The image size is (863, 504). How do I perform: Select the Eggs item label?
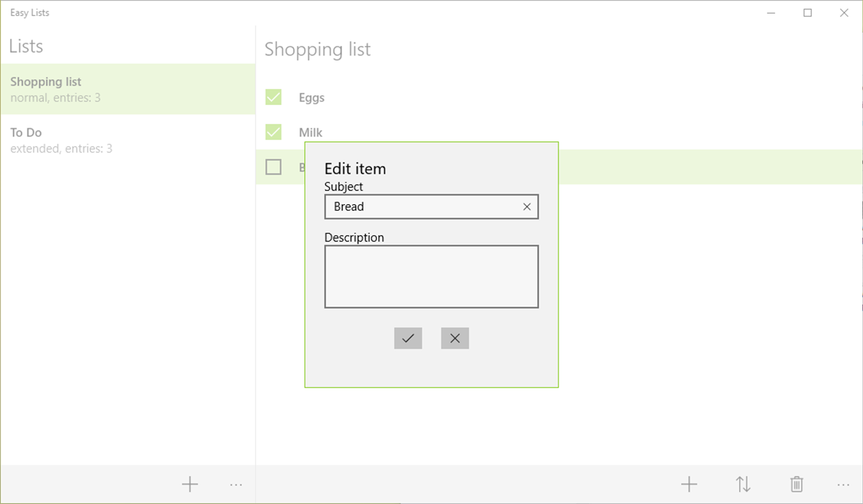(312, 98)
